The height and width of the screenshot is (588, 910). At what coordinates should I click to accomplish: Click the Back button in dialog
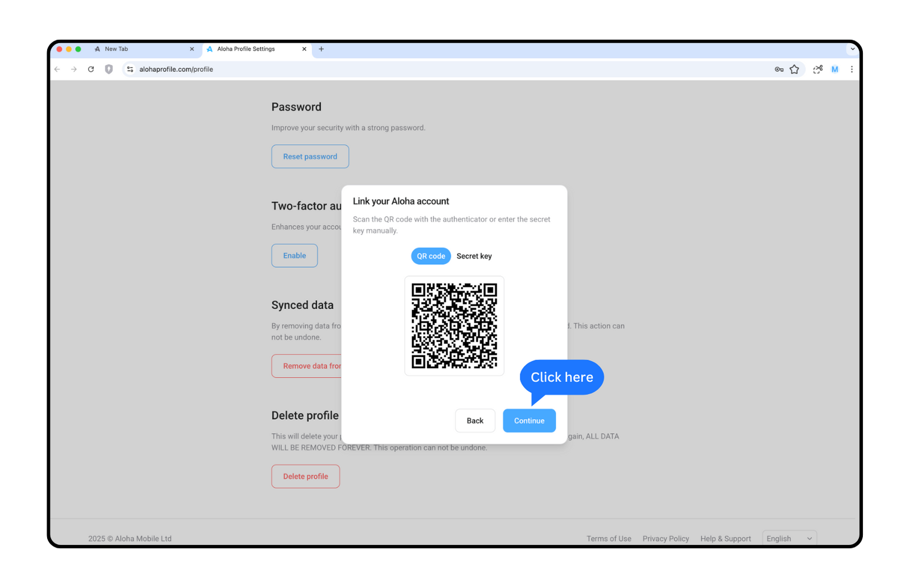[x=475, y=420]
